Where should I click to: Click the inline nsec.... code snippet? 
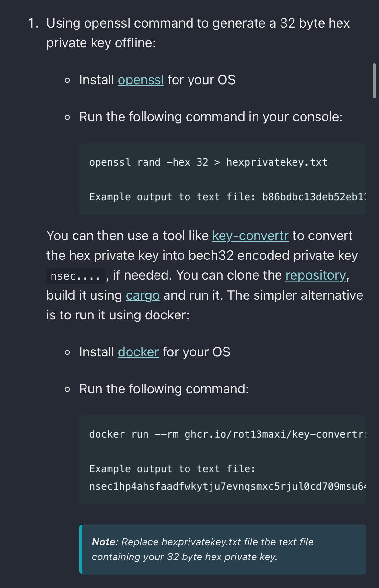(x=76, y=276)
